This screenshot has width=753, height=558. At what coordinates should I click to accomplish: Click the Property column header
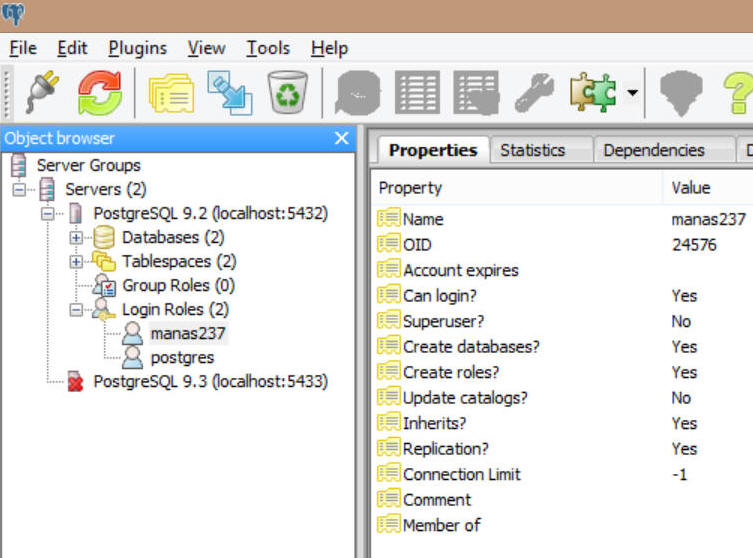(516, 188)
